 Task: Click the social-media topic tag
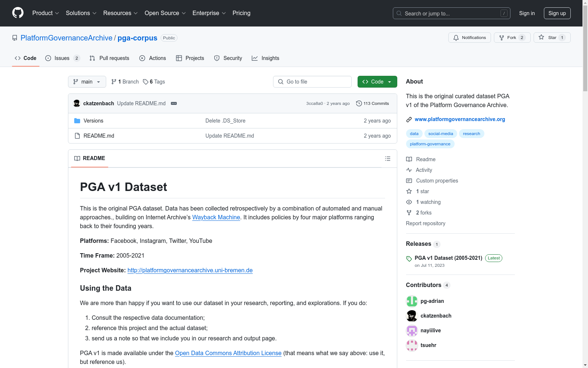[441, 134]
